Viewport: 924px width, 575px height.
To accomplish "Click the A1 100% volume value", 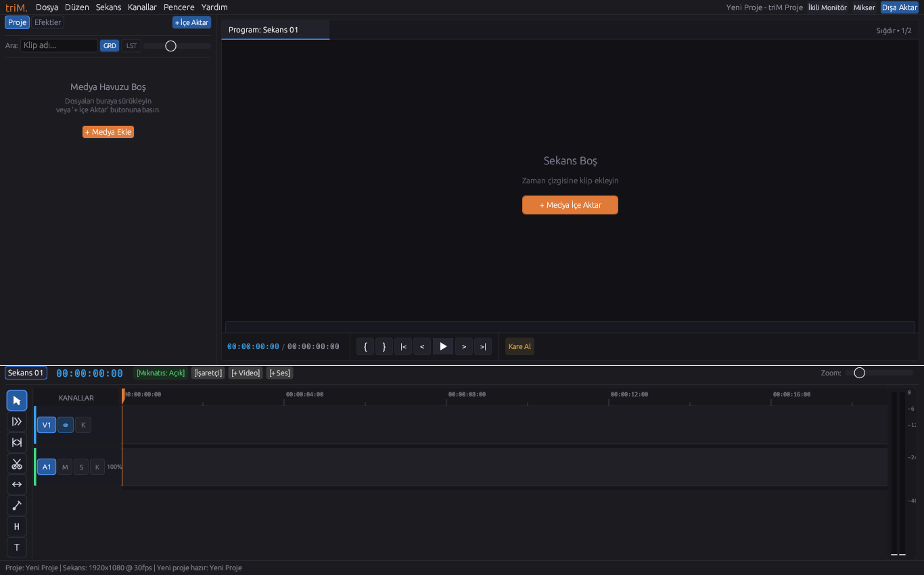I will click(x=114, y=467).
